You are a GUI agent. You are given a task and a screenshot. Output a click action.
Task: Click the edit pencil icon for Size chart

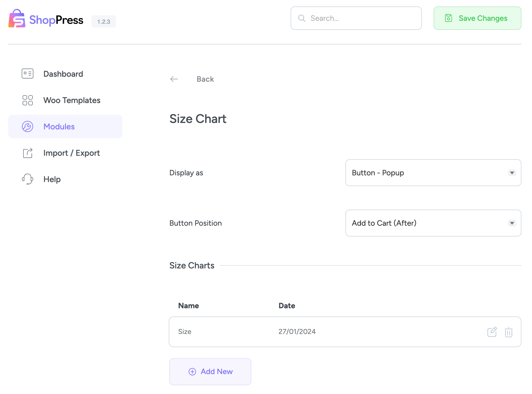click(x=492, y=332)
